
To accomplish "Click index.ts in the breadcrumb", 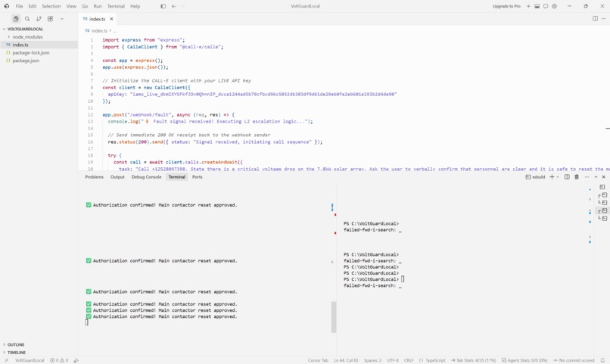I will (x=99, y=31).
